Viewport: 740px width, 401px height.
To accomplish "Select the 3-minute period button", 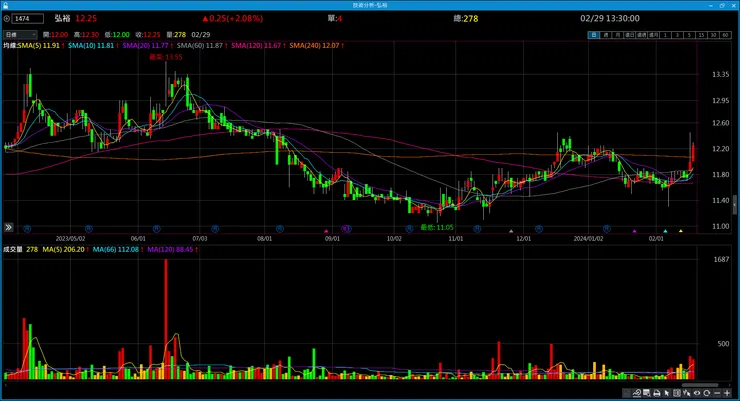I will [x=677, y=35].
